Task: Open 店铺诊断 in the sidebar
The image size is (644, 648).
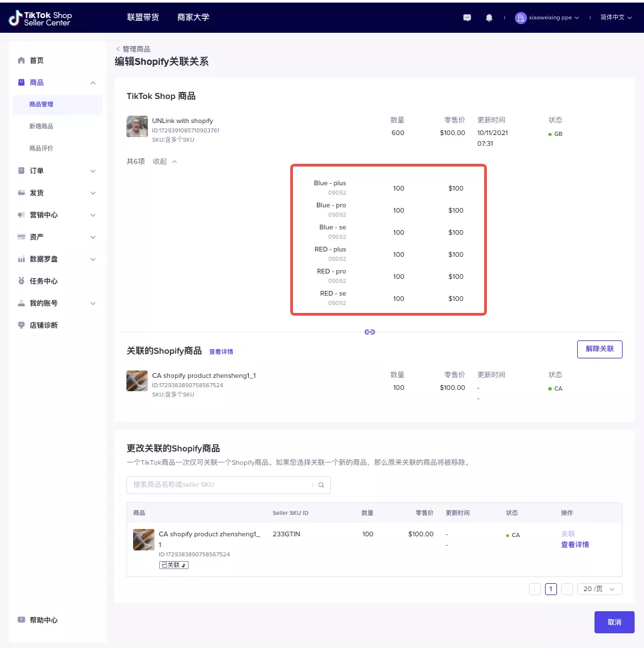Action: point(43,325)
